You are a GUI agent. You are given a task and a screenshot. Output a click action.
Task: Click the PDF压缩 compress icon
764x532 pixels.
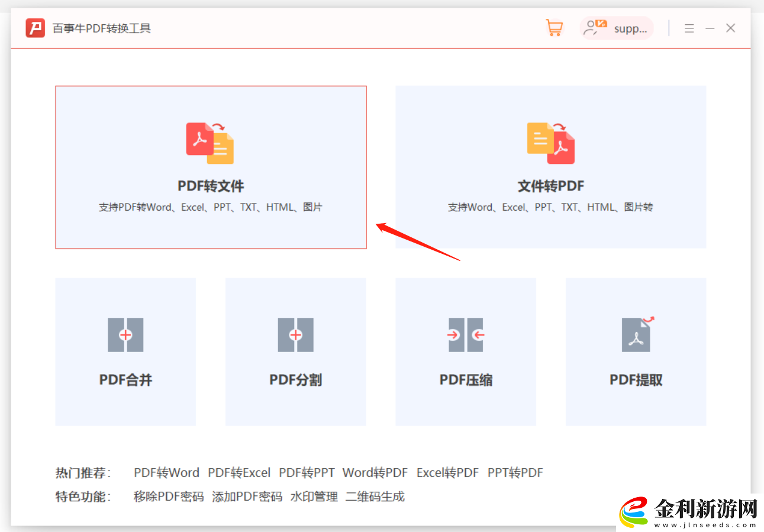pos(466,335)
